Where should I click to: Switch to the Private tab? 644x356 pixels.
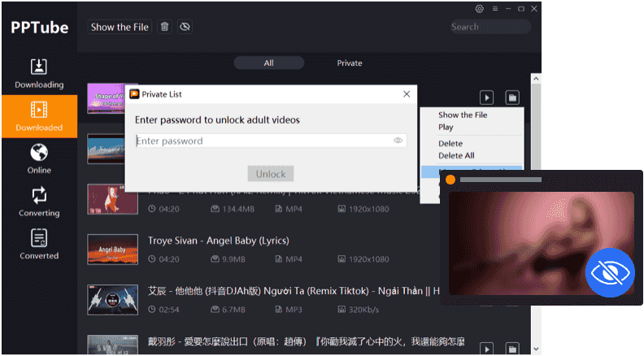[x=350, y=63]
